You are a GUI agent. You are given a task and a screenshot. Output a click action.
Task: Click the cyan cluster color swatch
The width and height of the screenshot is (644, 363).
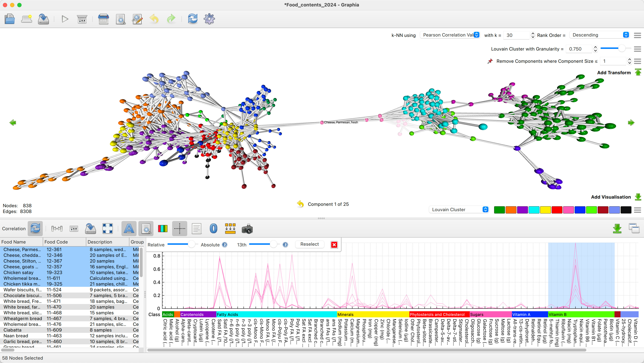tap(534, 210)
